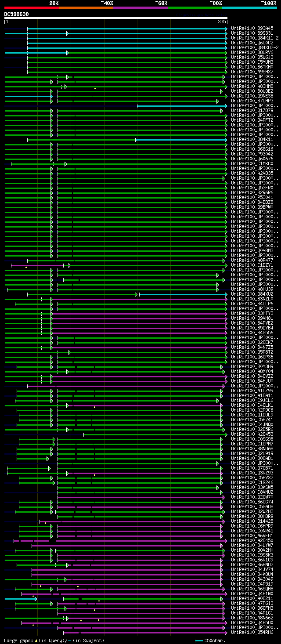
Task: Select label UniRef100_Q0V8M3
Action: 252,250
